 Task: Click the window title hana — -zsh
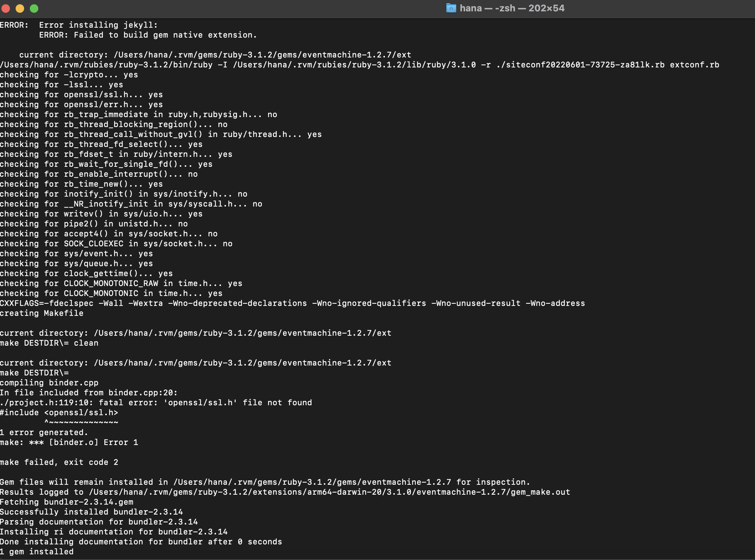pyautogui.click(x=488, y=8)
